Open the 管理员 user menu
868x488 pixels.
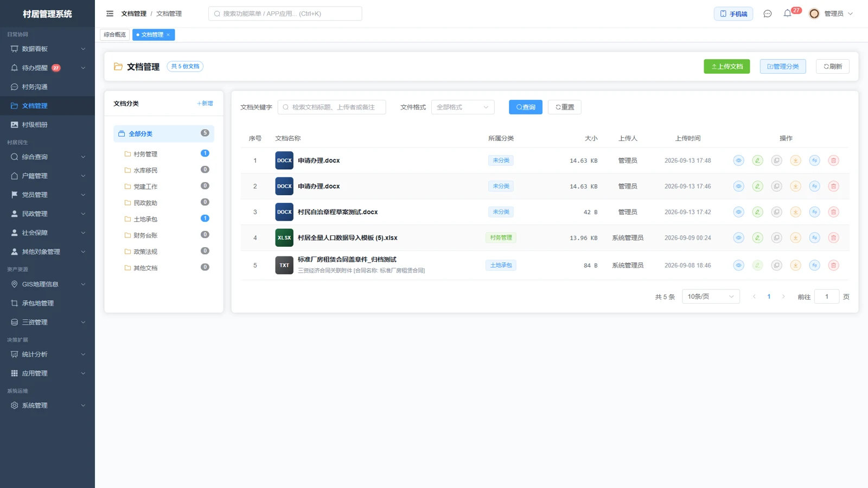pyautogui.click(x=831, y=14)
